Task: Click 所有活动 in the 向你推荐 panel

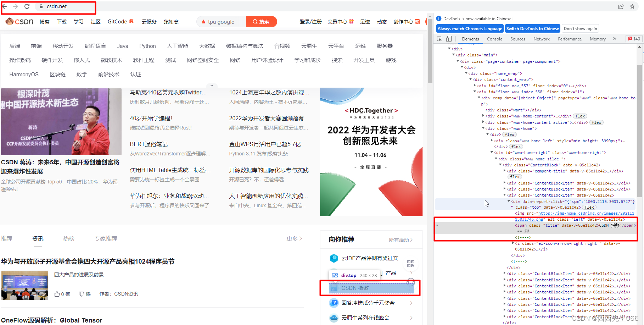Action: 401,240
